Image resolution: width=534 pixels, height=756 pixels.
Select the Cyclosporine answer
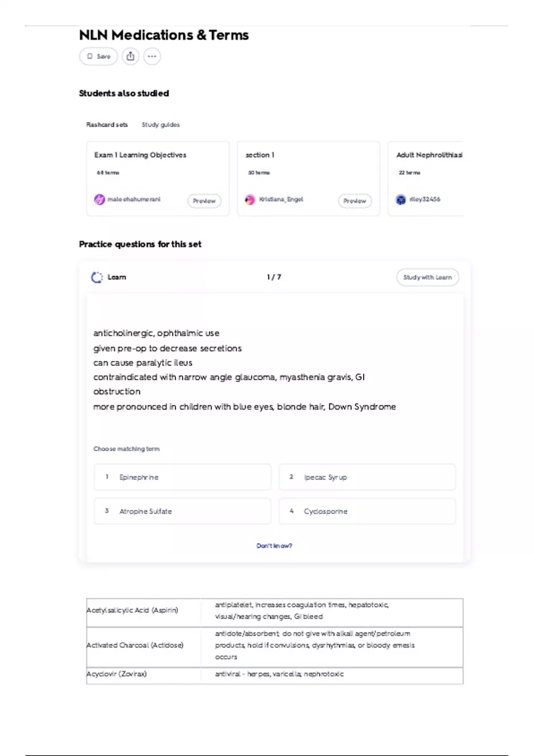click(367, 511)
